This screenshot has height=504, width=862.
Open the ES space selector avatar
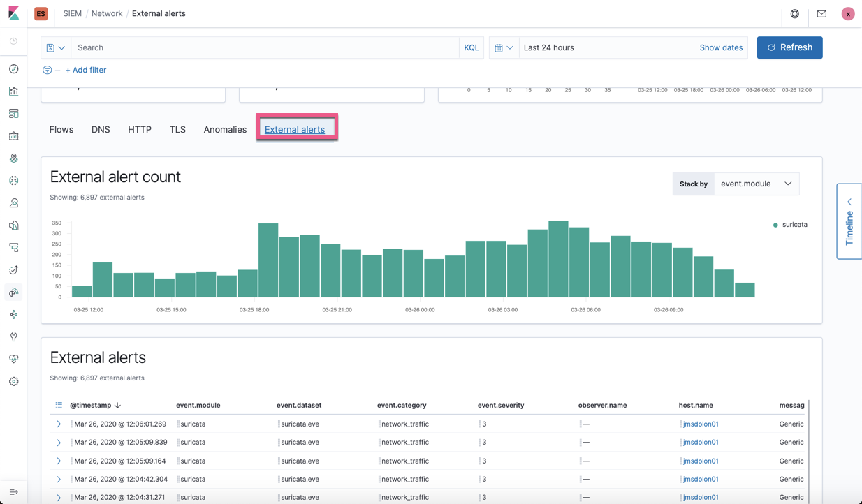41,13
